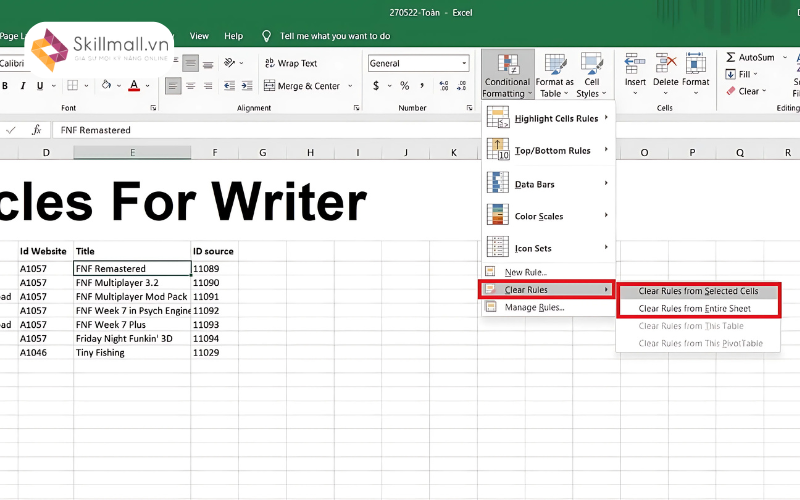800x500 pixels.
Task: Select column F header
Action: point(215,152)
